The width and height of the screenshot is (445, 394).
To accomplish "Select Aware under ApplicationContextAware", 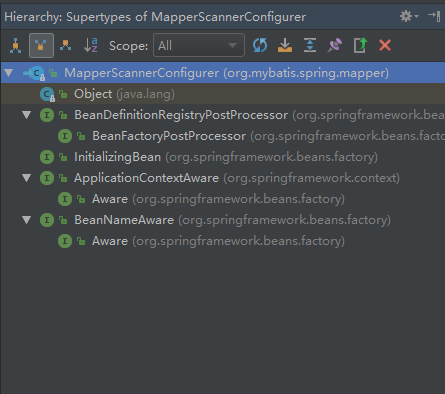I will point(223,199).
